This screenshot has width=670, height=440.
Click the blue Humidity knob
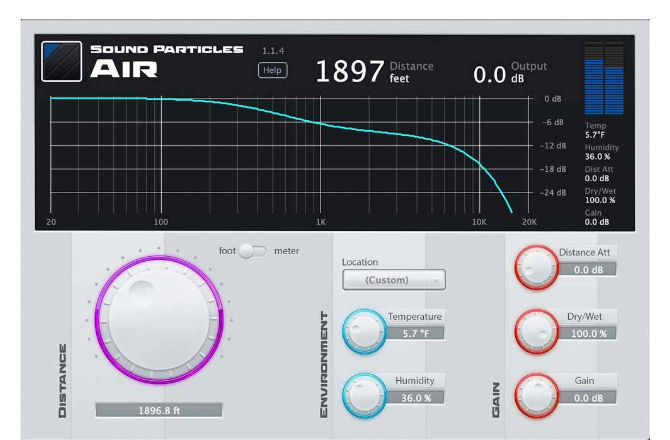[x=363, y=393]
